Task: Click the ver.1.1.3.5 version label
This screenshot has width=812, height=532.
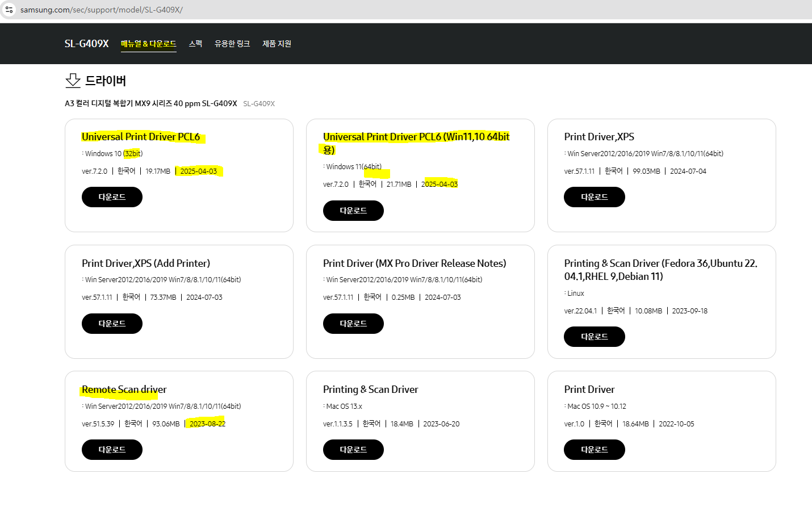Action: (x=338, y=424)
